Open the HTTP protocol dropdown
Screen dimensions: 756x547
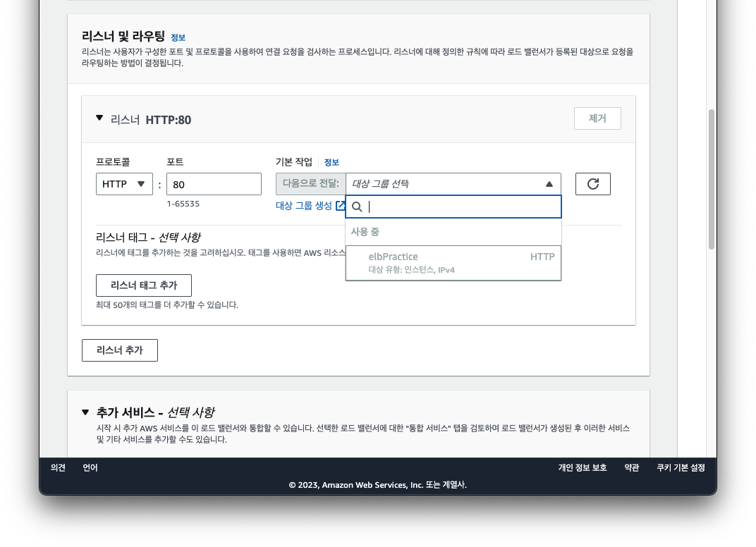pos(124,184)
